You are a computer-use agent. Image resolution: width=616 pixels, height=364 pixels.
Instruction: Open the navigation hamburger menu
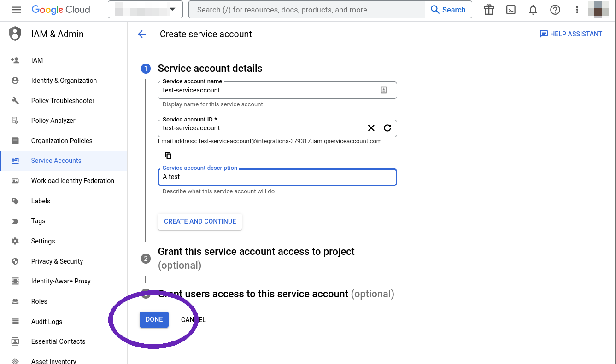click(16, 10)
